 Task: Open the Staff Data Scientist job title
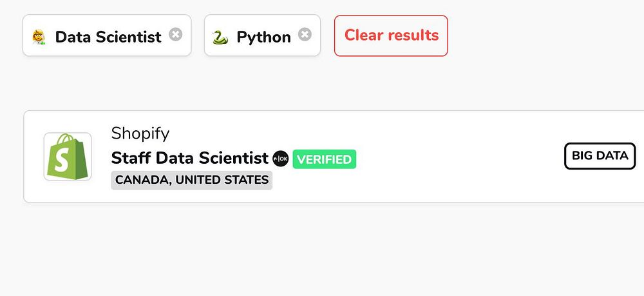point(189,158)
